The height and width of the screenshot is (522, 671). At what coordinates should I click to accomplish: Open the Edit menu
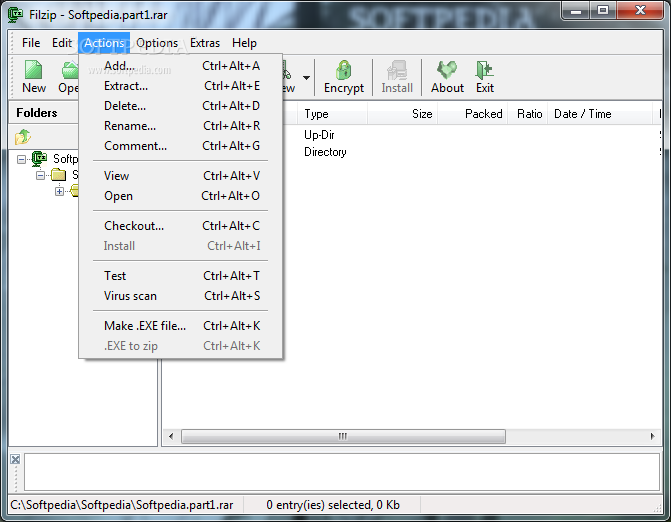tap(62, 43)
